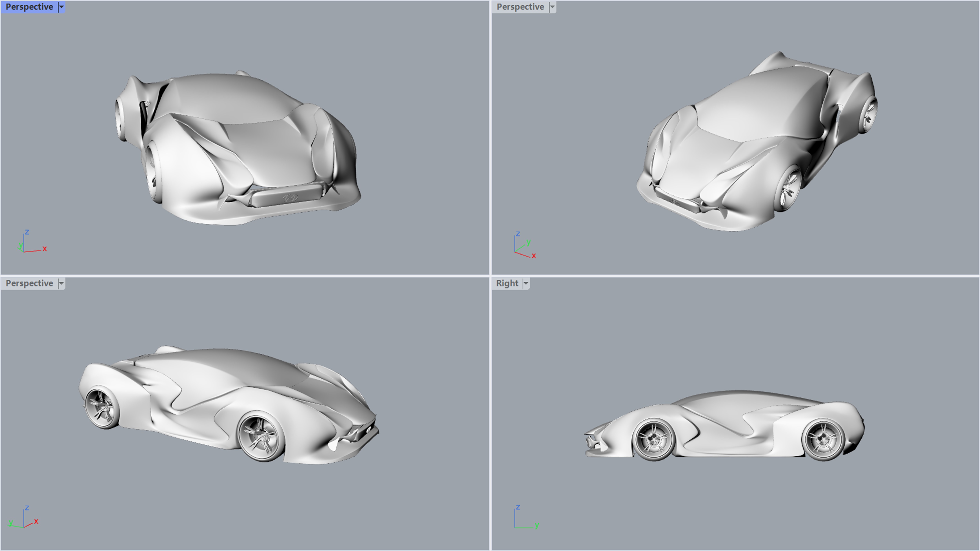Click the vertical divider between top viewports
980x551 pixels.
490,137
